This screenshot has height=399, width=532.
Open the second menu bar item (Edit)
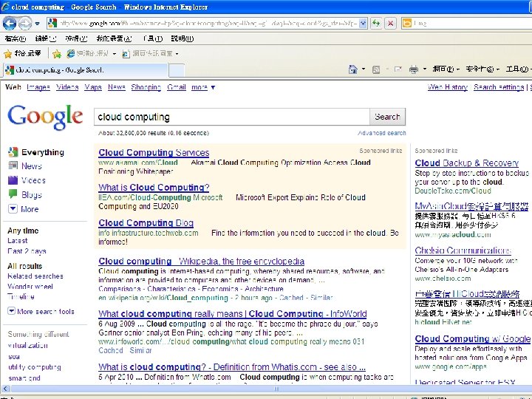pos(46,38)
